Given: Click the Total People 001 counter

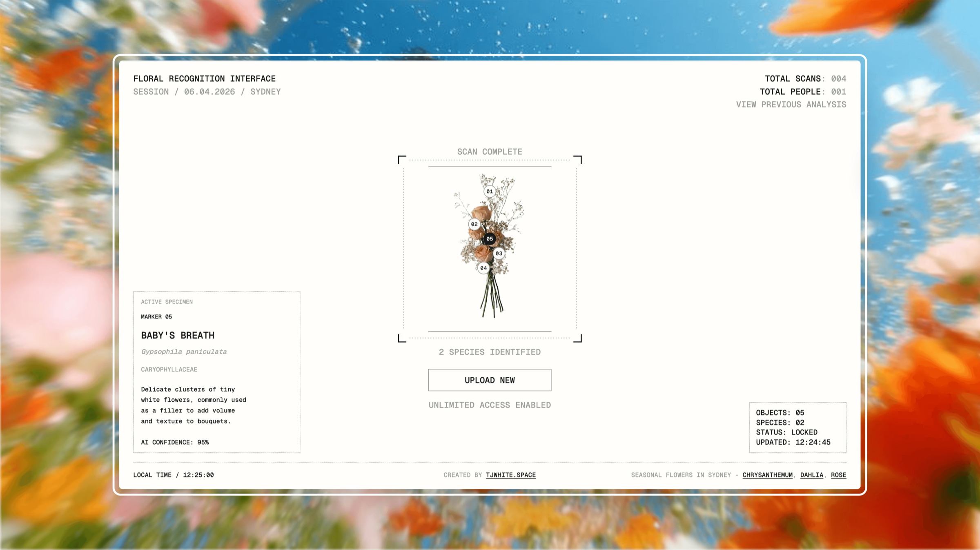Looking at the screenshot, I should tap(803, 91).
